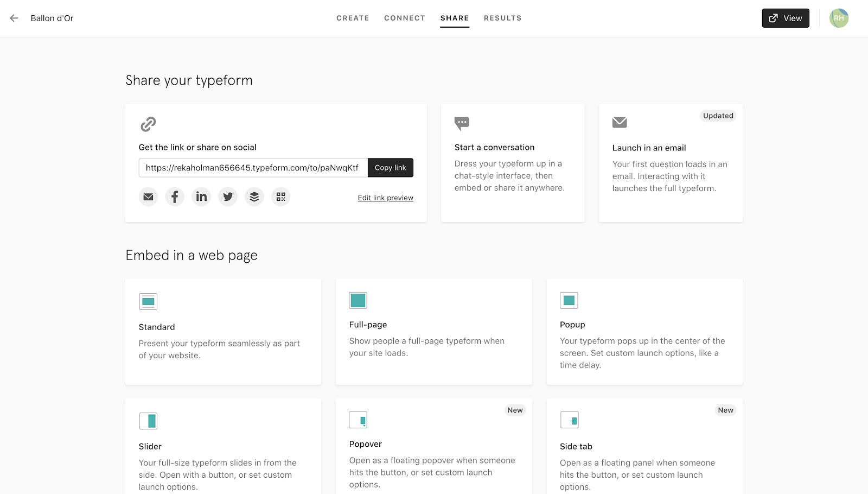Share via email envelope icon
This screenshot has width=868, height=494.
(148, 197)
